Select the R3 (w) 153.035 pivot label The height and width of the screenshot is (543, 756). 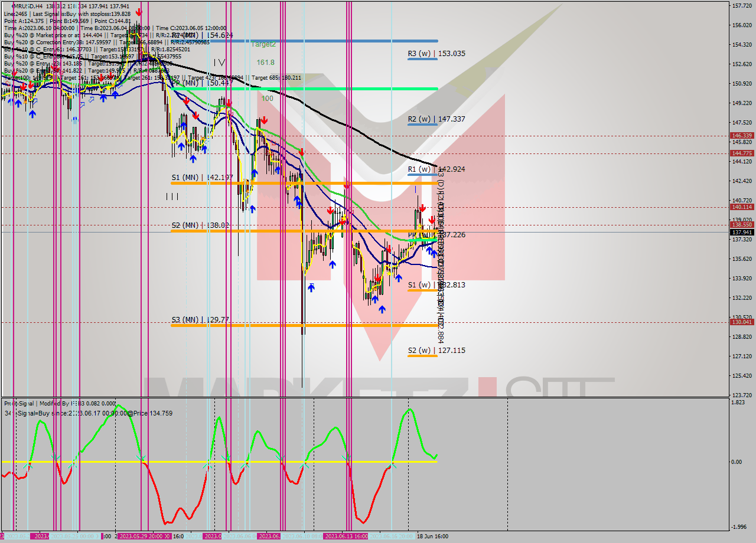pyautogui.click(x=436, y=54)
